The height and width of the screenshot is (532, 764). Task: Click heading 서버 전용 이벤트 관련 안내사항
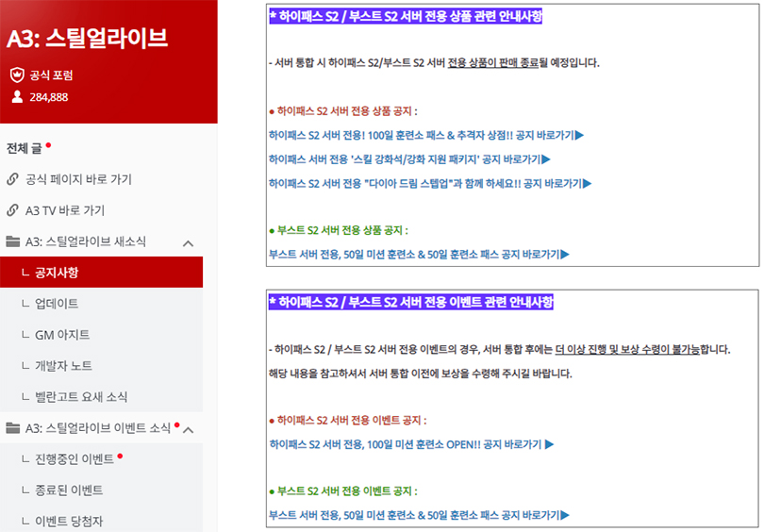click(x=411, y=302)
